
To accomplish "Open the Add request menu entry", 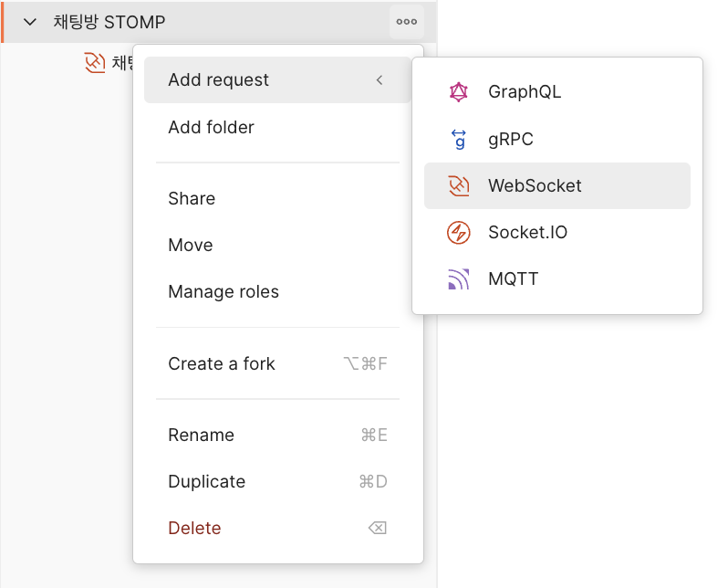I will click(277, 80).
